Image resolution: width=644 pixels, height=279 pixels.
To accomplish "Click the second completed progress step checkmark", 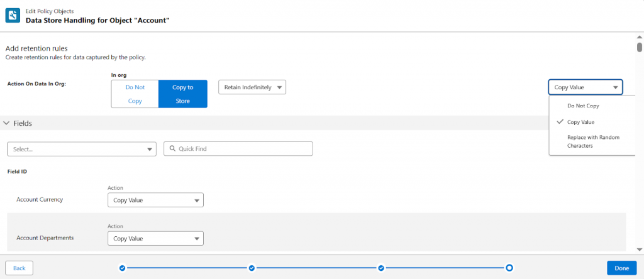I will coord(252,268).
